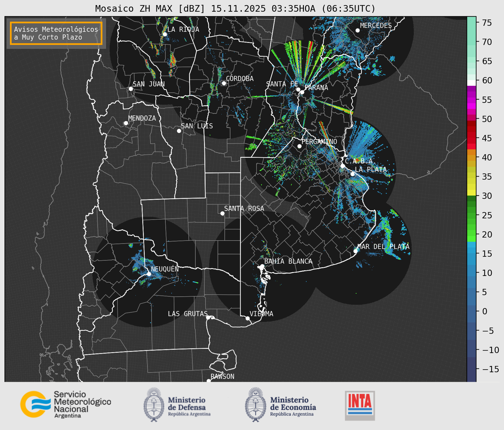Image resolution: width=504 pixels, height=430 pixels.
Task: Click the CÓRDOBA city marker dot
Action: tap(224, 83)
